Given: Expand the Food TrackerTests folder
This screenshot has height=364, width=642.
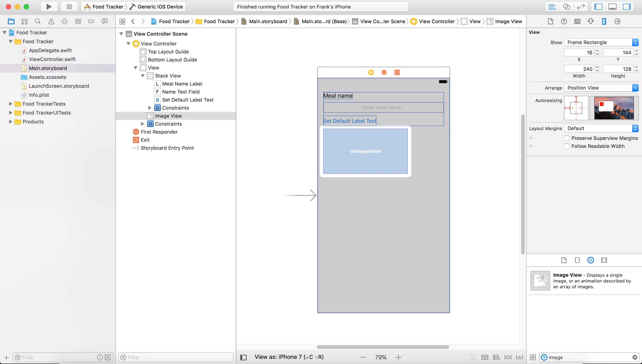Looking at the screenshot, I should (10, 104).
